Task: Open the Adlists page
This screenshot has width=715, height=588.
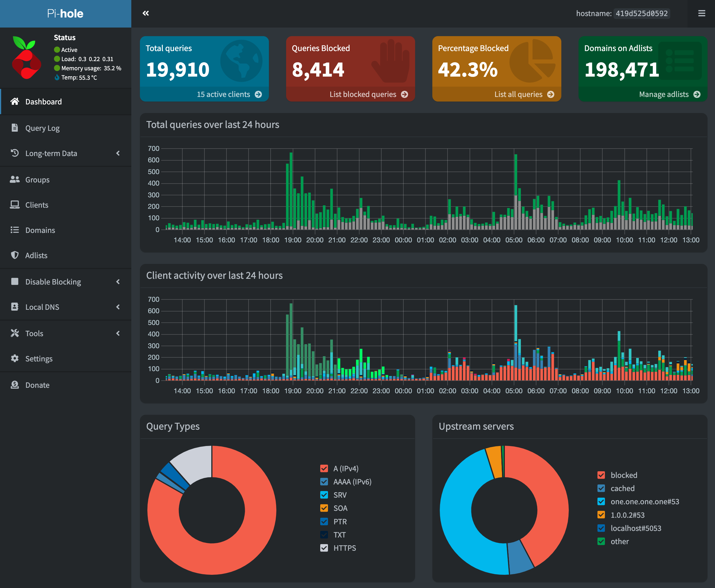Action: click(x=66, y=255)
